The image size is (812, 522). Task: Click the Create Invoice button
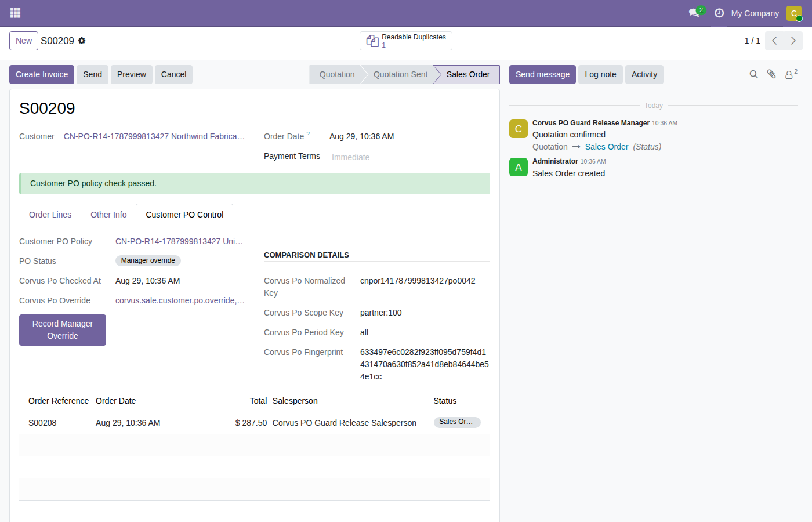point(42,74)
